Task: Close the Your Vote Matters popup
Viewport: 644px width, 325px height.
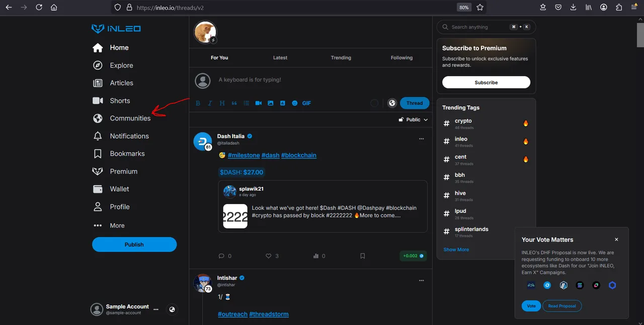Action: (616, 240)
